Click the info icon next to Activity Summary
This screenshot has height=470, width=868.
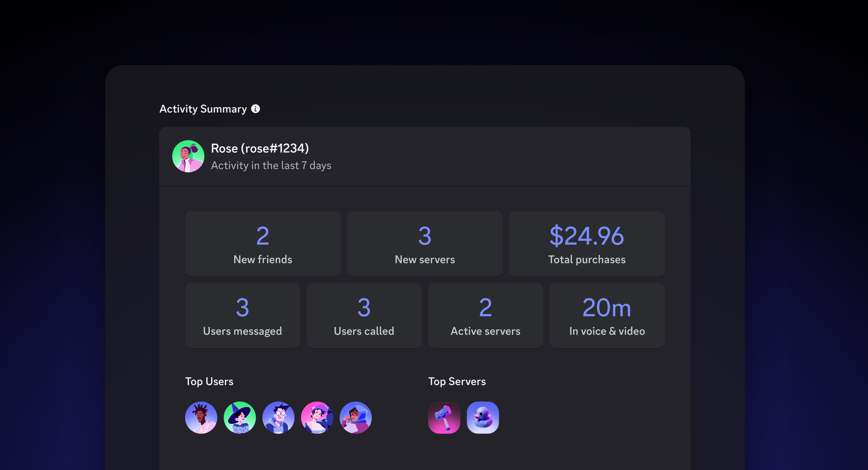256,109
